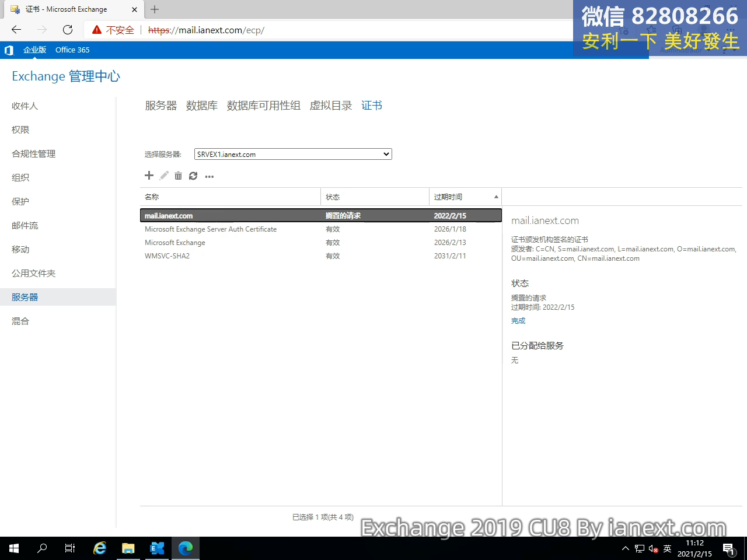Open Compliance Management in left navigation

coord(34,153)
